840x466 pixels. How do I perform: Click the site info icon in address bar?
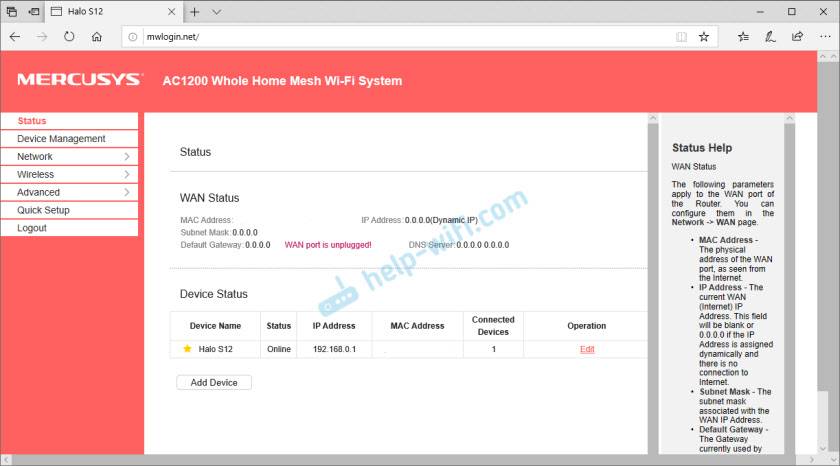pyautogui.click(x=133, y=37)
